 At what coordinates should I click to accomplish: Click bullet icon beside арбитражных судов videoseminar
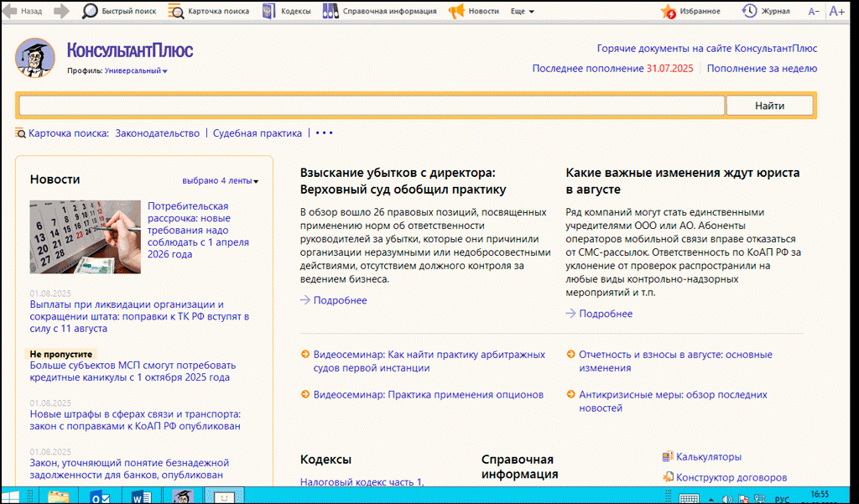[x=305, y=355]
